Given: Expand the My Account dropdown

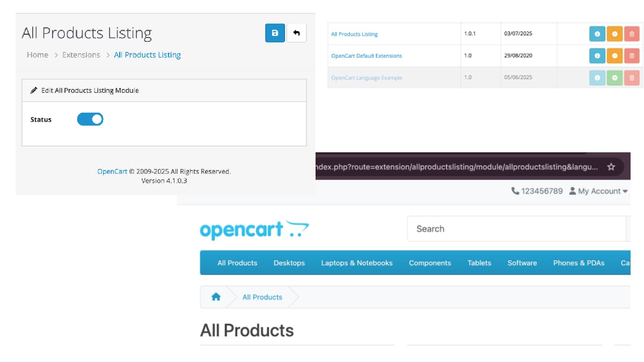Looking at the screenshot, I should pos(598,191).
